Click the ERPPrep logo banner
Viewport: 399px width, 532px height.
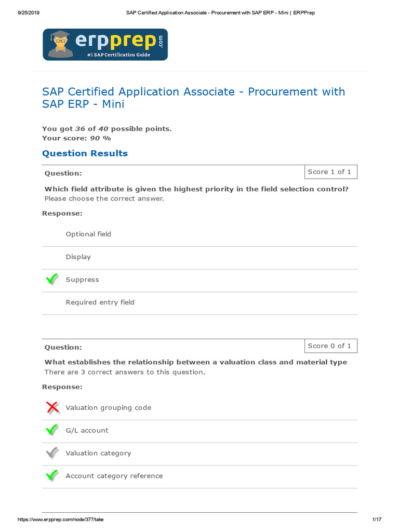(105, 45)
